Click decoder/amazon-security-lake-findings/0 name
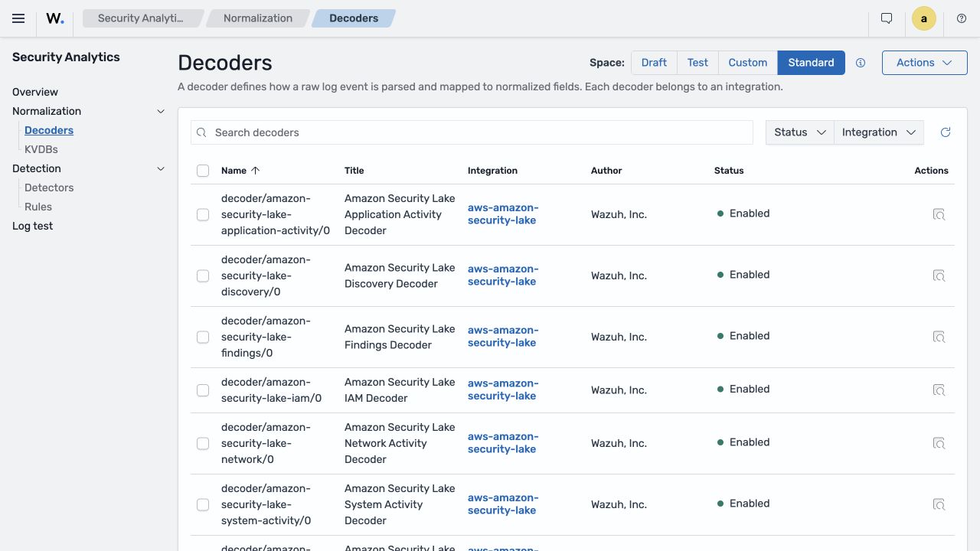The height and width of the screenshot is (551, 980). point(266,337)
